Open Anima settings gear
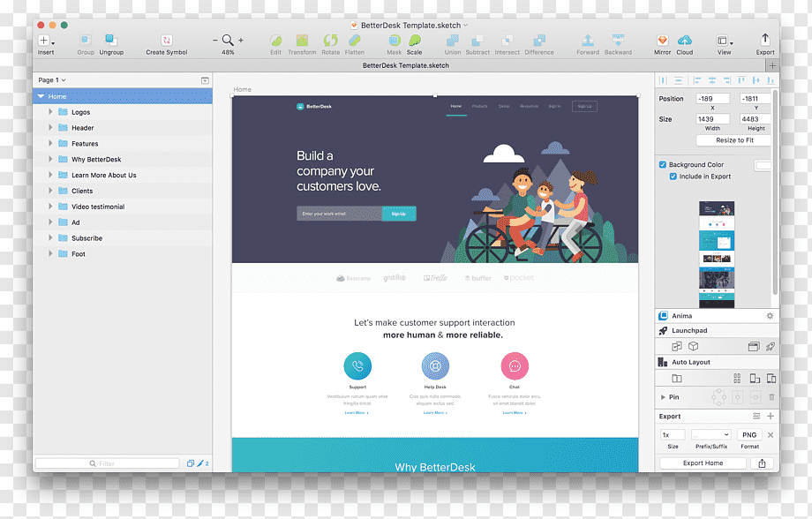 click(x=770, y=315)
